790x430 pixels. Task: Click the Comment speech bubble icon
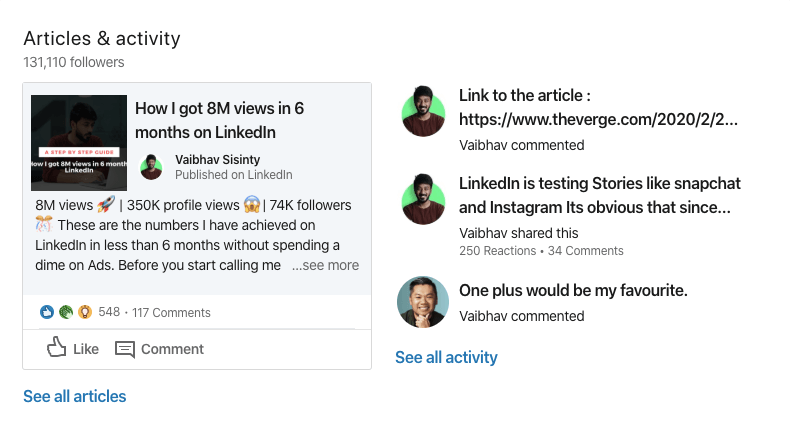coord(125,349)
